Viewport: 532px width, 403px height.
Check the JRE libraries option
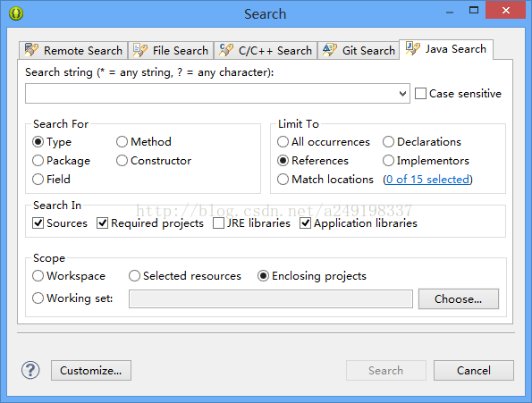click(218, 223)
